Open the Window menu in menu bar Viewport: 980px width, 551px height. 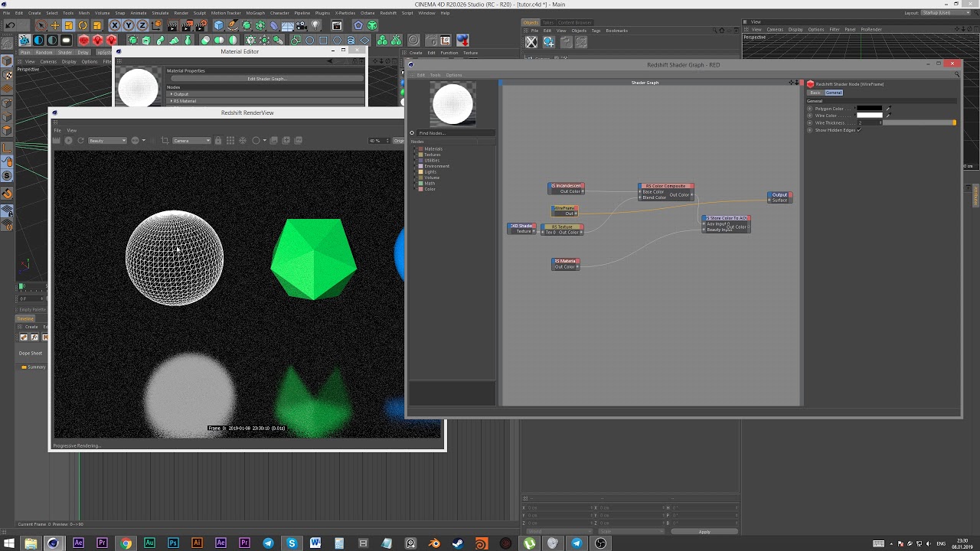pyautogui.click(x=426, y=13)
